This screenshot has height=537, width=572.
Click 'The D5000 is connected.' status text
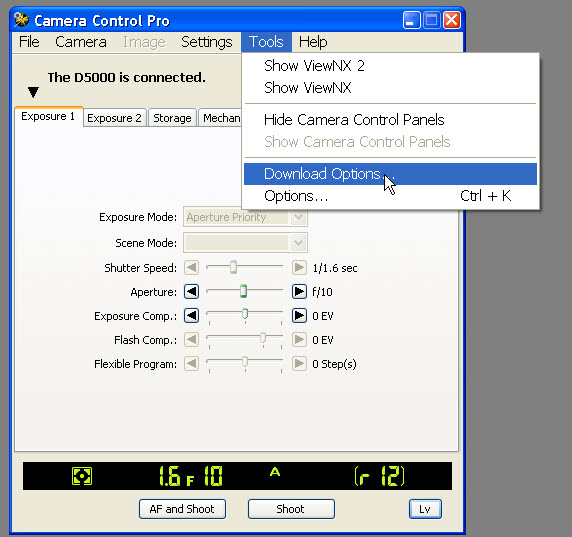127,77
